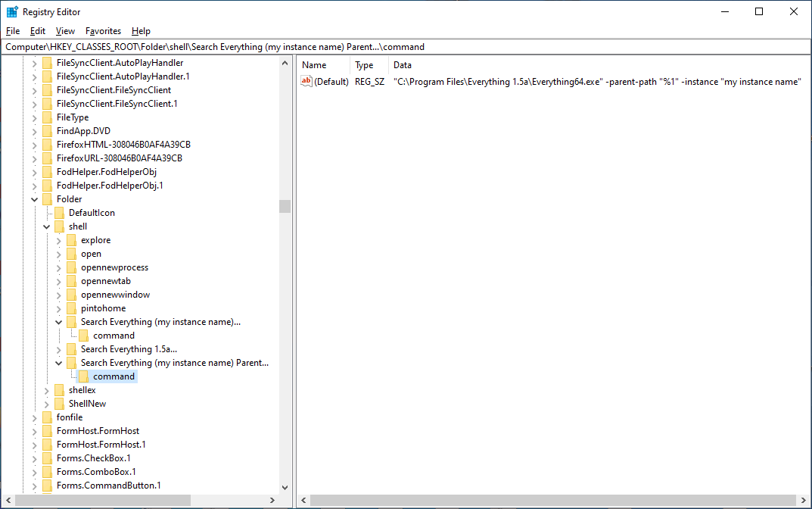Expand the shellex key

click(x=47, y=391)
